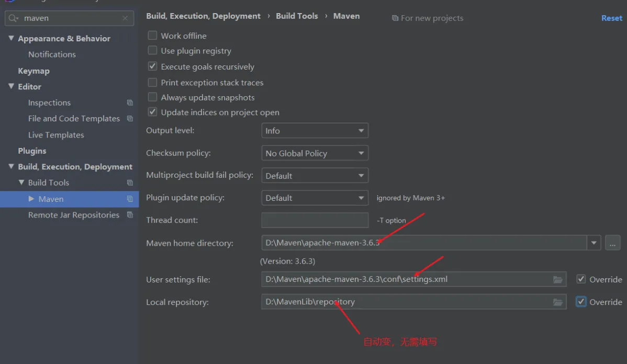
Task: Open Plugins settings page
Action: [x=32, y=151]
